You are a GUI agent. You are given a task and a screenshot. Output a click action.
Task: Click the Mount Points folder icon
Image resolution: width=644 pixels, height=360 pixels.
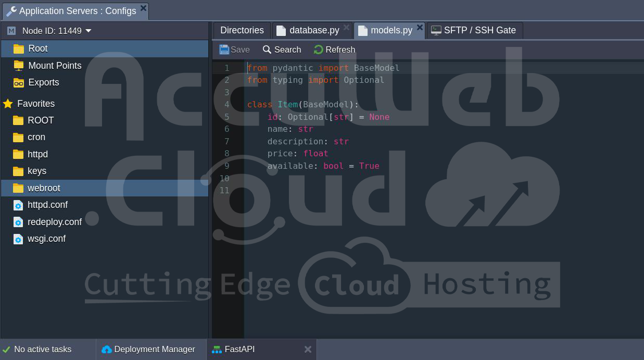pos(19,66)
